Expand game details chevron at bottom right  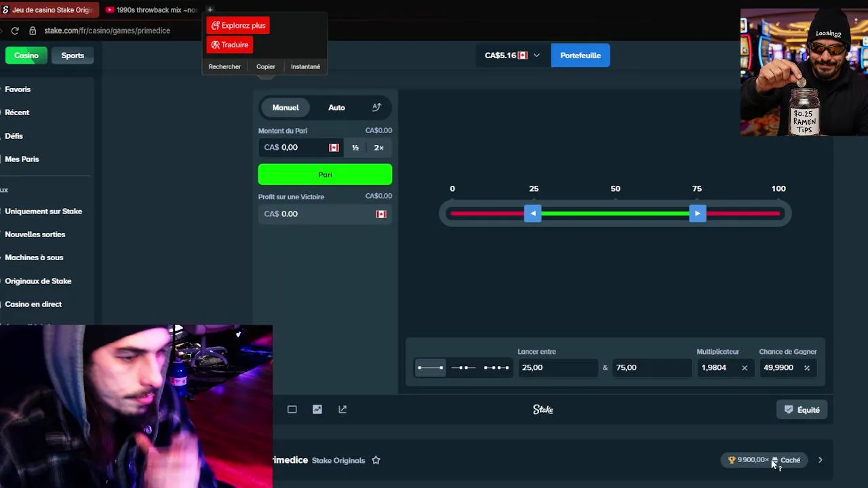(820, 460)
